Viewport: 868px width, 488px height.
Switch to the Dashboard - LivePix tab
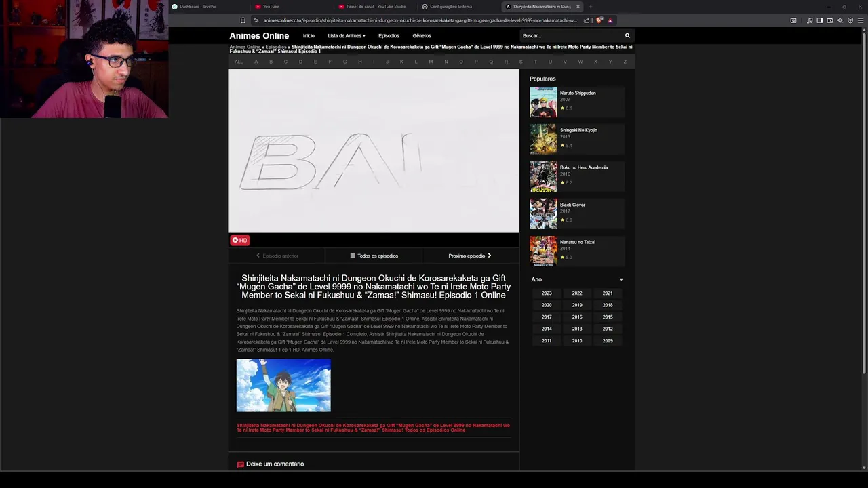[x=208, y=7]
